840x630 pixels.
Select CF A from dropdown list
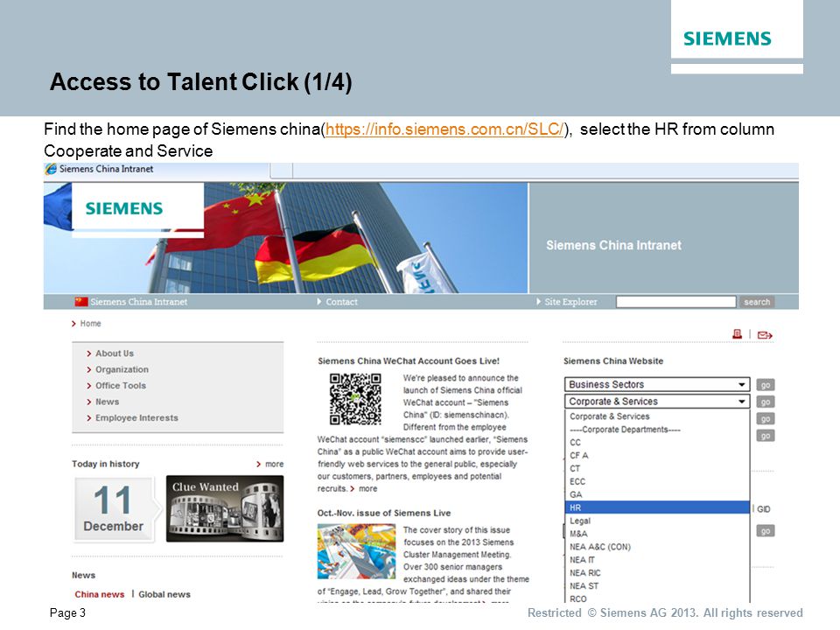657,455
